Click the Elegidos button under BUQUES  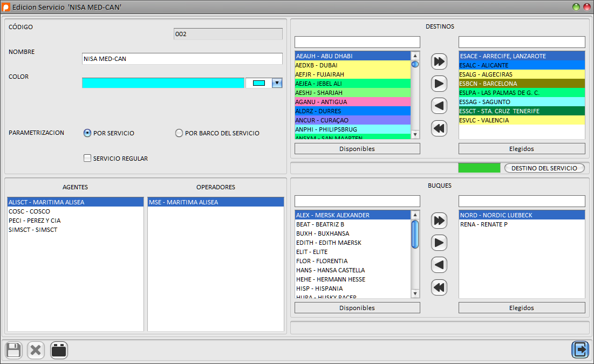[522, 308]
